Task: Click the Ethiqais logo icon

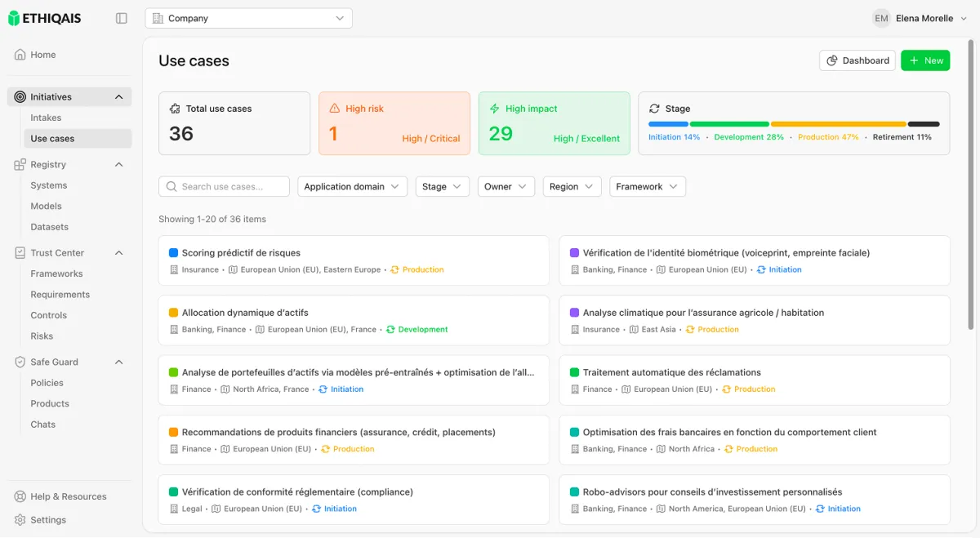Action: (14, 18)
